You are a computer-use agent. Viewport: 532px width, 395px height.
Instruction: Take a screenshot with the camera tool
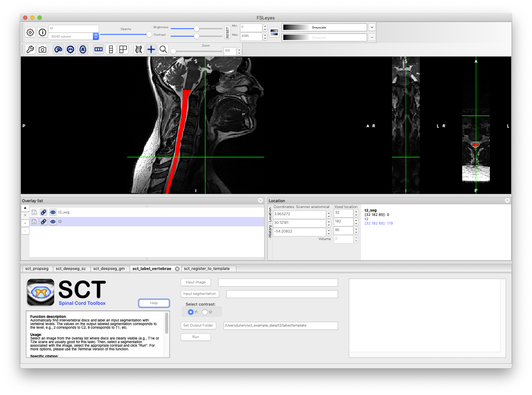pyautogui.click(x=42, y=49)
